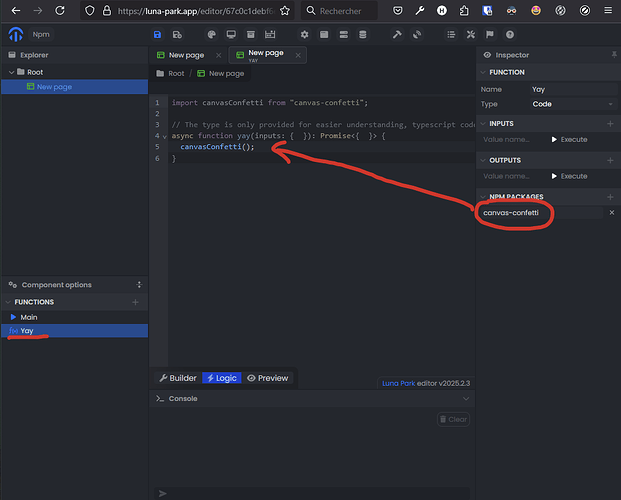Image resolution: width=621 pixels, height=500 pixels.
Task: Click the Clear console button
Action: point(453,419)
